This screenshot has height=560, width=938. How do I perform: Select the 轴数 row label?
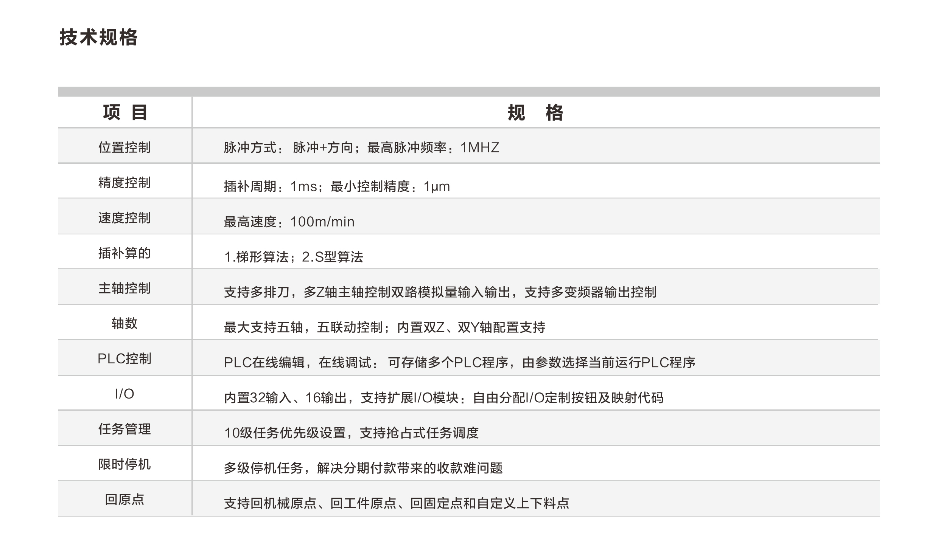124,323
